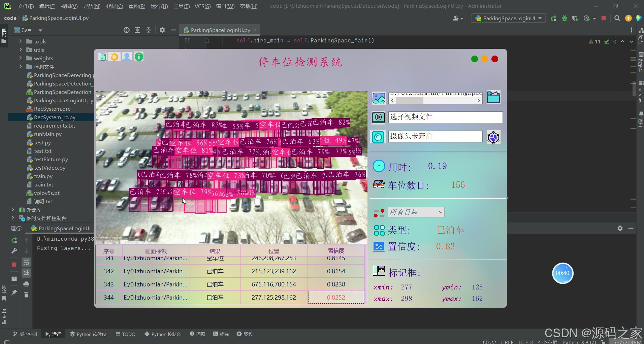The height and width of the screenshot is (344, 644).
Task: Expand the utils folder
Action: point(21,49)
